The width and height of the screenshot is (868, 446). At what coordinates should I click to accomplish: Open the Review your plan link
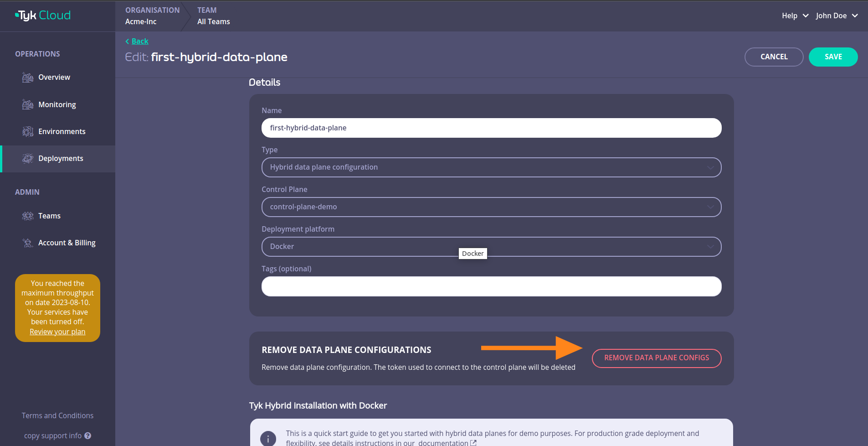pyautogui.click(x=57, y=332)
